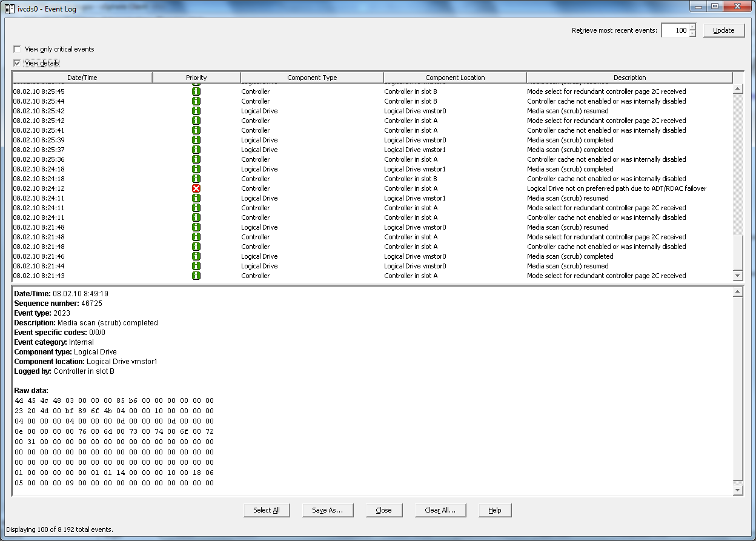This screenshot has height=541, width=756.
Task: Click the info icon for the 8:25:36 event
Action: pos(196,159)
